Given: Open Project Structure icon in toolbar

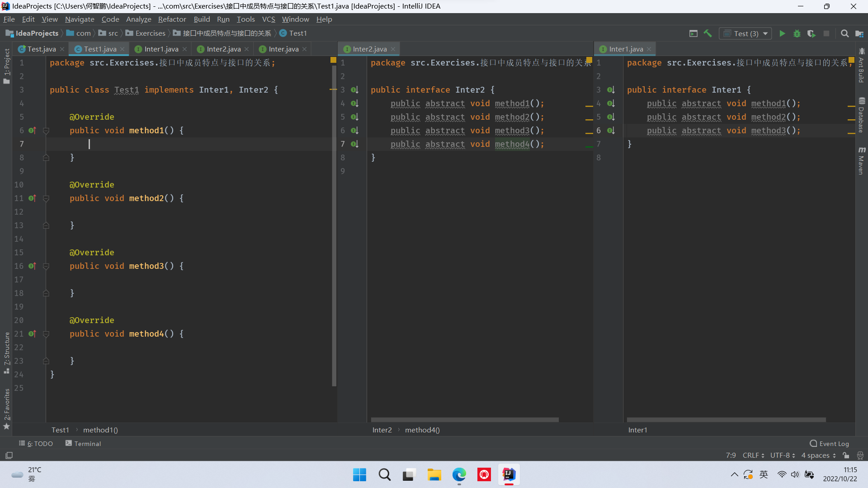Looking at the screenshot, I should click(x=859, y=33).
